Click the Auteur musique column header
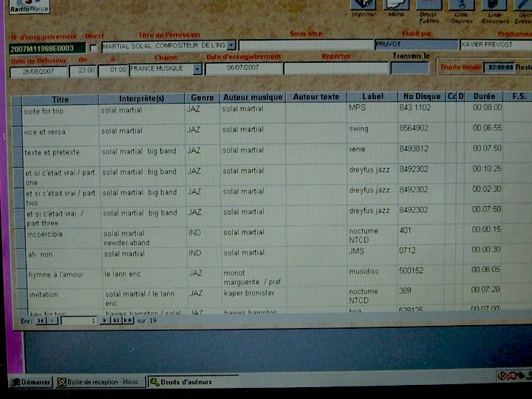The width and height of the screenshot is (532, 399). tap(253, 98)
